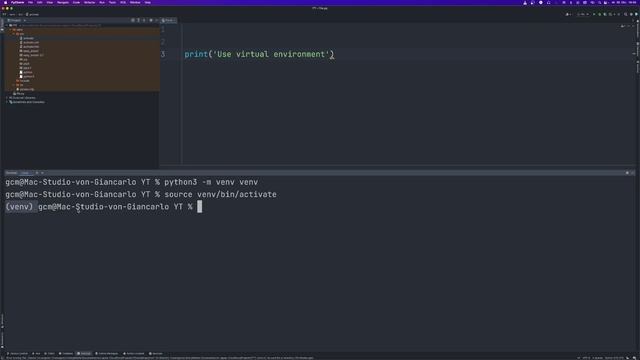Click the Code With Me user icon
Image resolution: width=640 pixels, height=360 pixels.
click(568, 14)
